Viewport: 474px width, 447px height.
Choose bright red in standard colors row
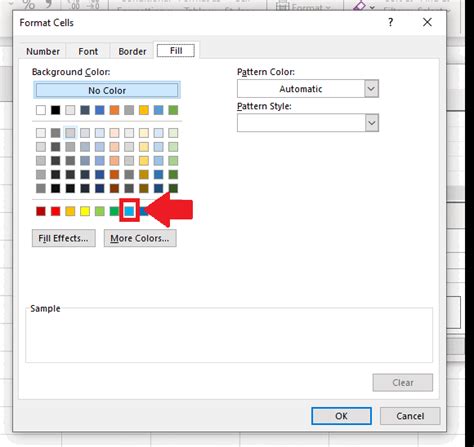55,211
